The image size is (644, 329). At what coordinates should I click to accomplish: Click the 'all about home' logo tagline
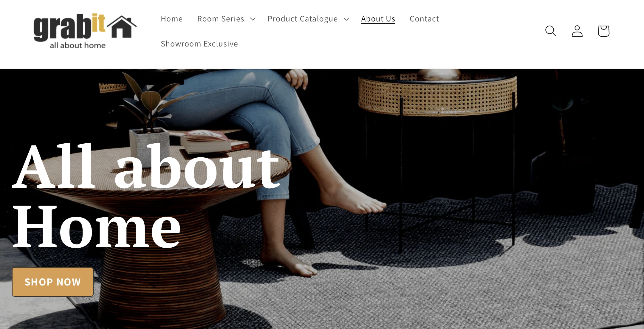[x=78, y=45]
